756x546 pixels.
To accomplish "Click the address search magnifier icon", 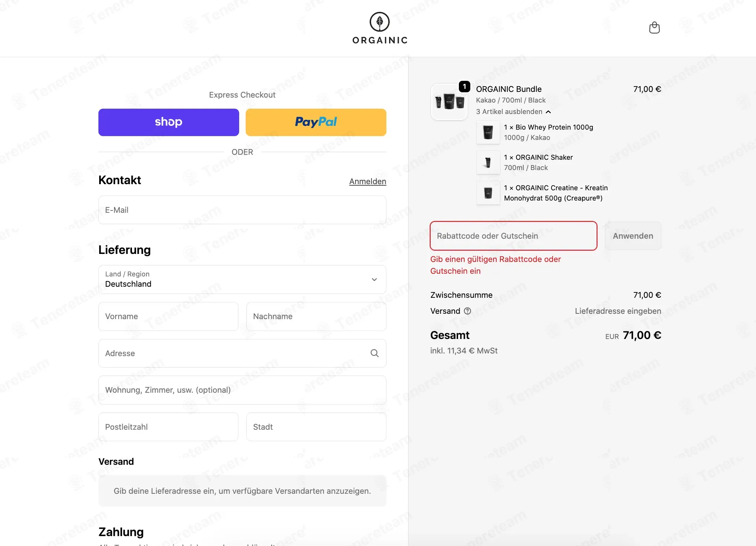I will [x=375, y=353].
